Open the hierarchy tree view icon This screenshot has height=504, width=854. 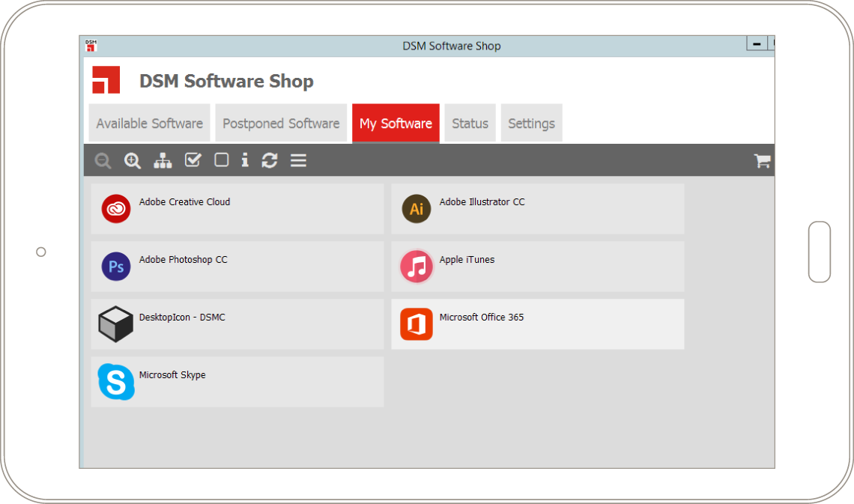pyautogui.click(x=163, y=160)
